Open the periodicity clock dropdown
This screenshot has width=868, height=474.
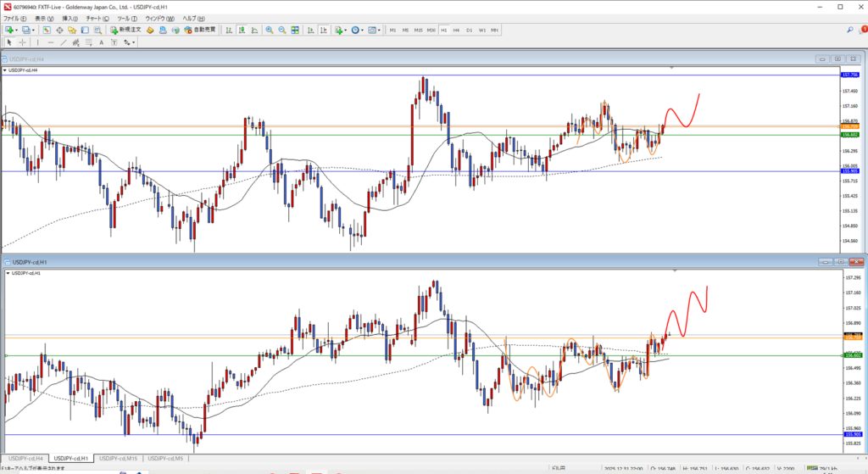[357, 30]
